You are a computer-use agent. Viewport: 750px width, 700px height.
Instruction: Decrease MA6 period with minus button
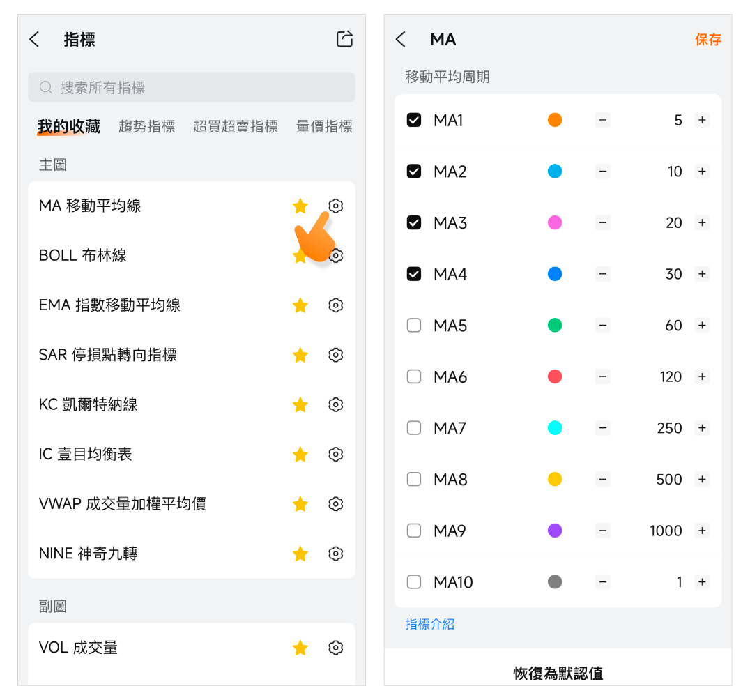click(603, 377)
